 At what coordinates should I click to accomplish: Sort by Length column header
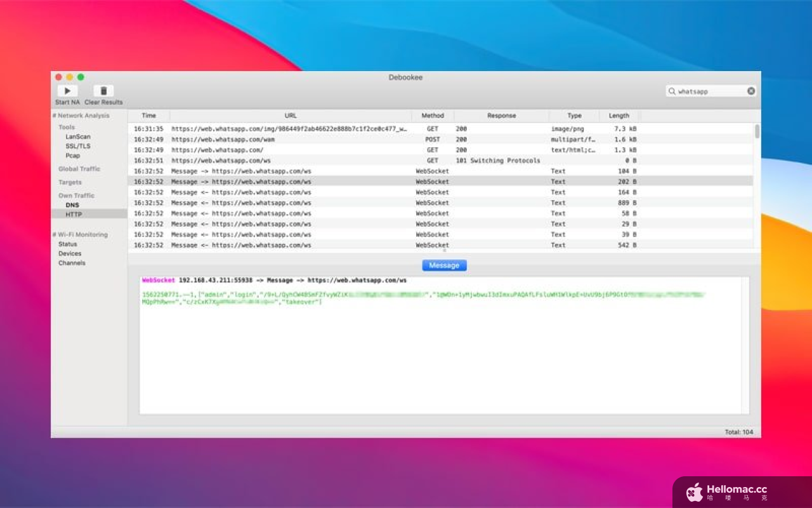click(619, 116)
